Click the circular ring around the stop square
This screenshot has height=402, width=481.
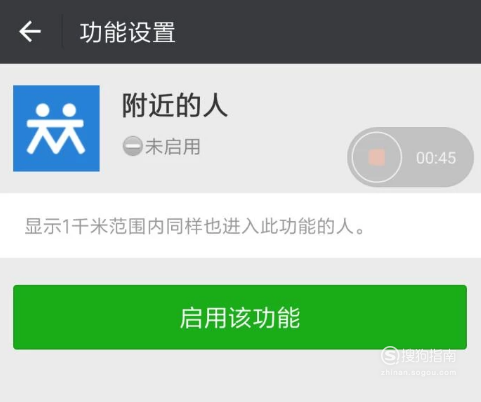[x=377, y=157]
